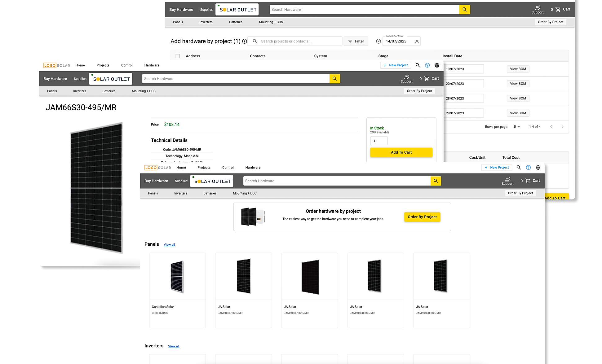Screen dimensions: 602x364
Task: Go to previous page with left chevron
Action: coord(551,127)
